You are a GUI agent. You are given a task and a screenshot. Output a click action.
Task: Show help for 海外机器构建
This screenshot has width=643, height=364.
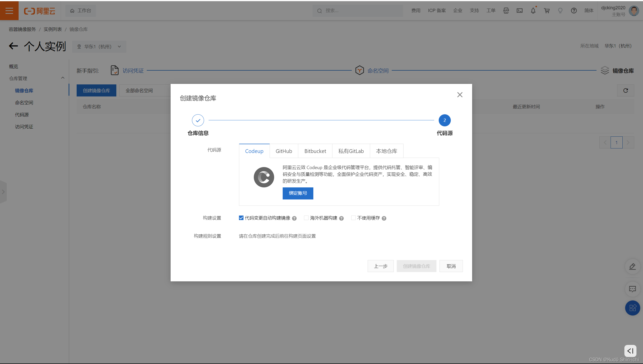(x=341, y=218)
